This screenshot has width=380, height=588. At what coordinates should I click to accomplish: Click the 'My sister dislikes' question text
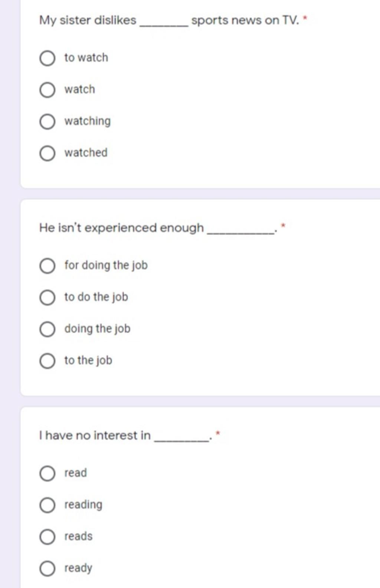(88, 20)
